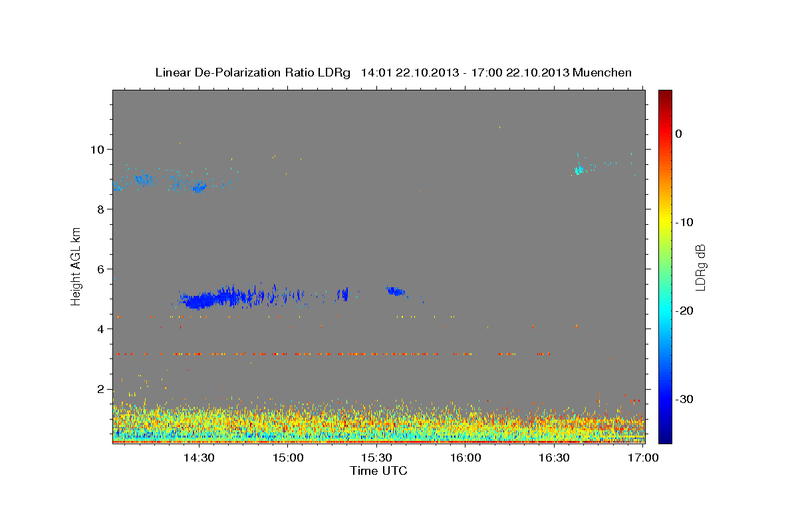Click the dark blue bottom of the colorbar
This screenshot has width=798, height=532.
[x=665, y=437]
